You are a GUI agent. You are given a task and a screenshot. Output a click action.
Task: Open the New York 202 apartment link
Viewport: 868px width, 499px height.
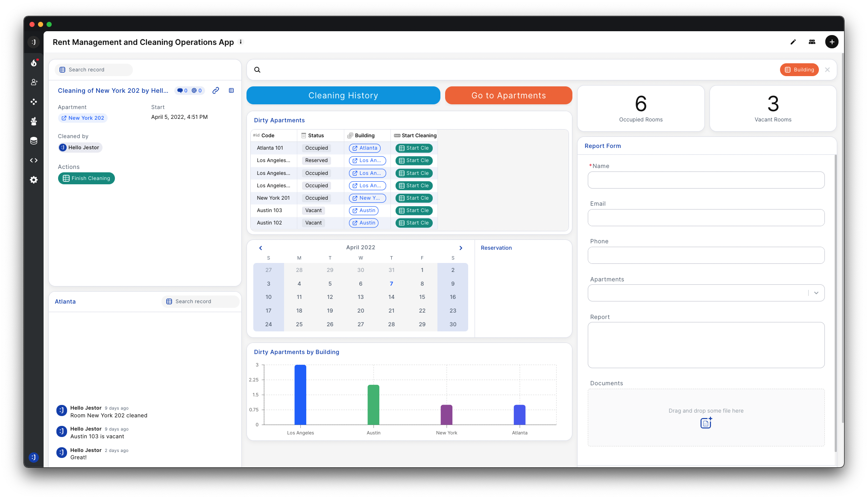pos(83,118)
